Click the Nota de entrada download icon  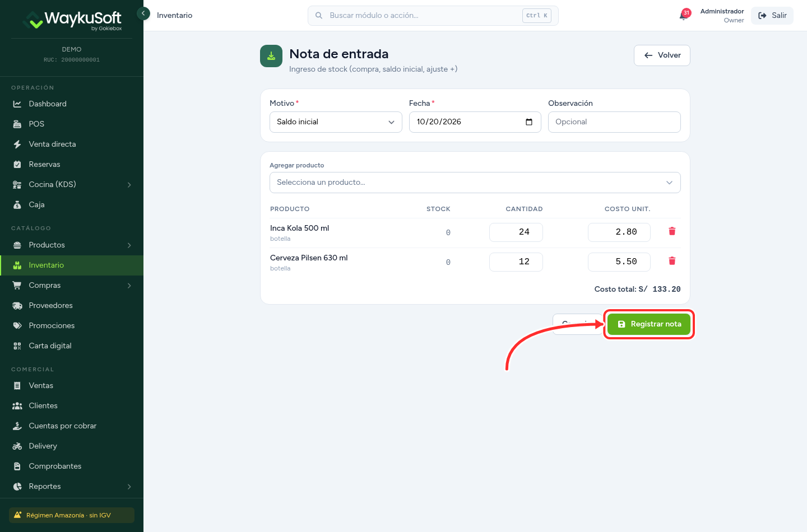pyautogui.click(x=271, y=56)
